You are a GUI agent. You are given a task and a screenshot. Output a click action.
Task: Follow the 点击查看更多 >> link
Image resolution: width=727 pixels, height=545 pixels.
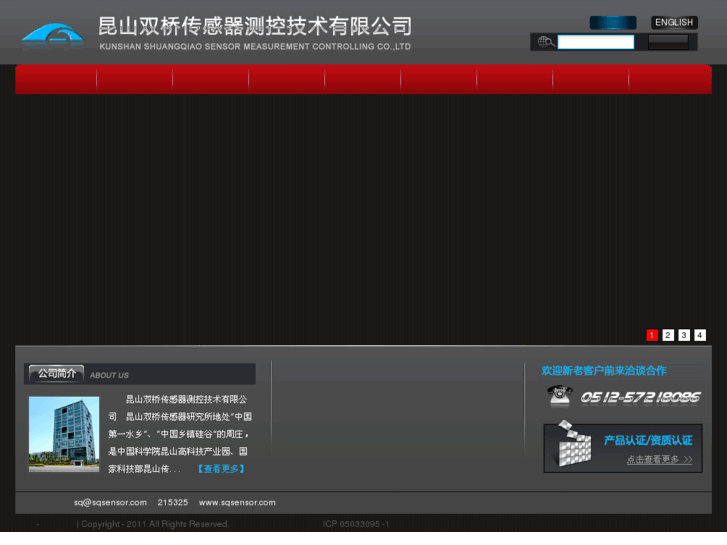[x=659, y=459]
